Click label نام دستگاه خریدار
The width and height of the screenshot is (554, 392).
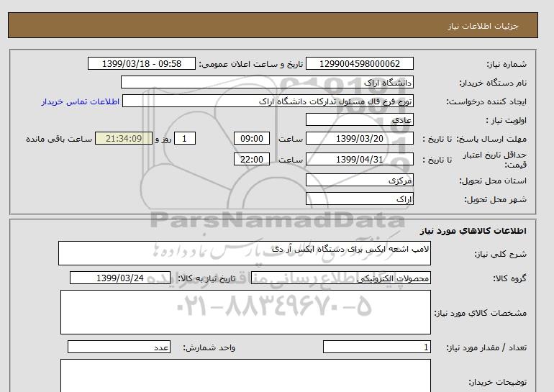point(493,83)
